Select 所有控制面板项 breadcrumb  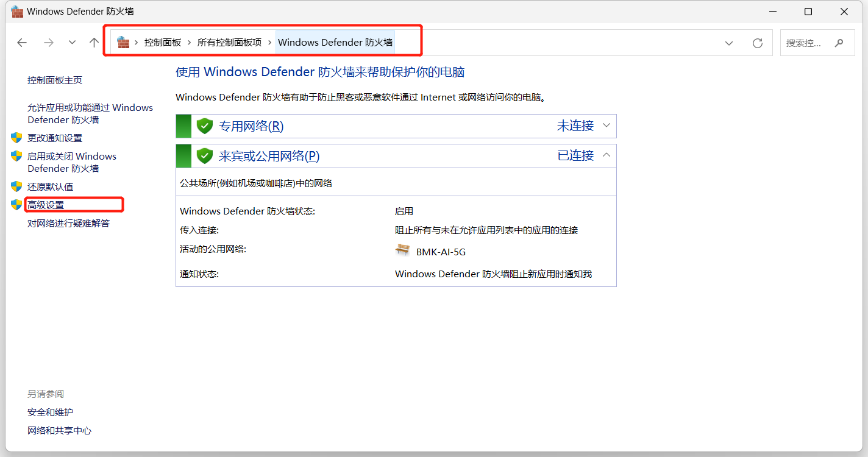click(229, 42)
